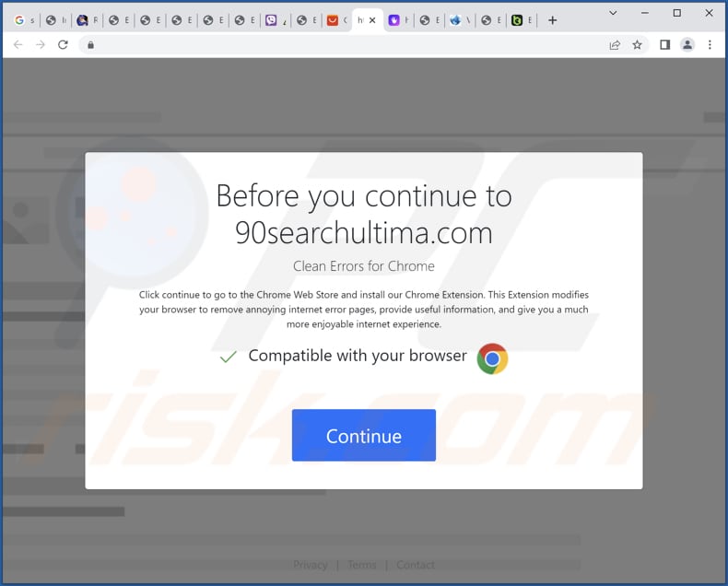Switch to the tab with the avatar icon
Viewport: 728px width, 586px height.
coord(88,20)
